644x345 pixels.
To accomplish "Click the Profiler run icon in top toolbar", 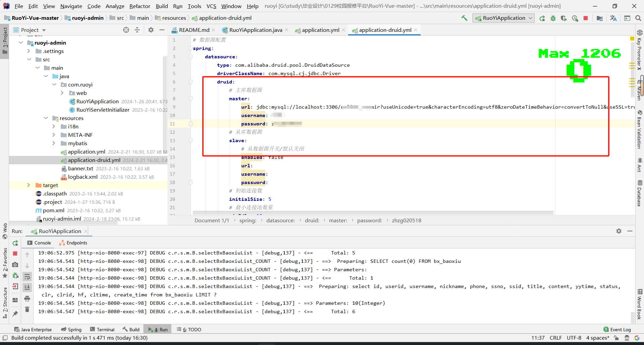I will coord(575,18).
